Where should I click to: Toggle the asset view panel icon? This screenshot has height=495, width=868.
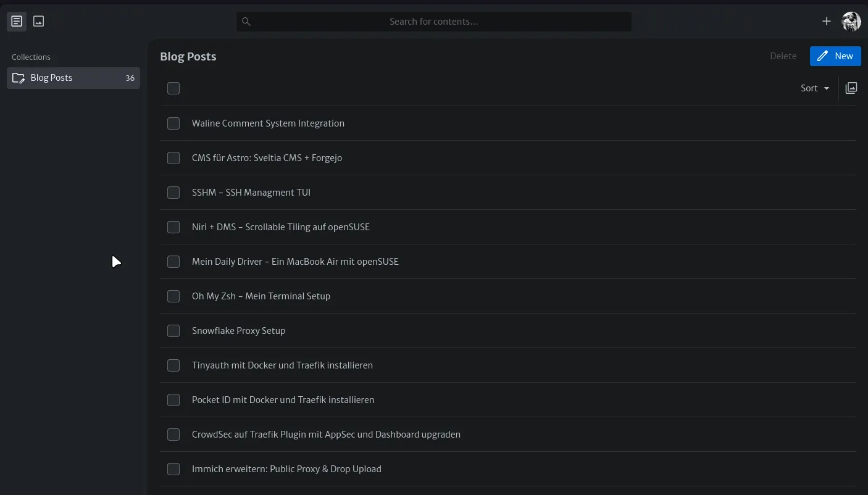tap(851, 88)
